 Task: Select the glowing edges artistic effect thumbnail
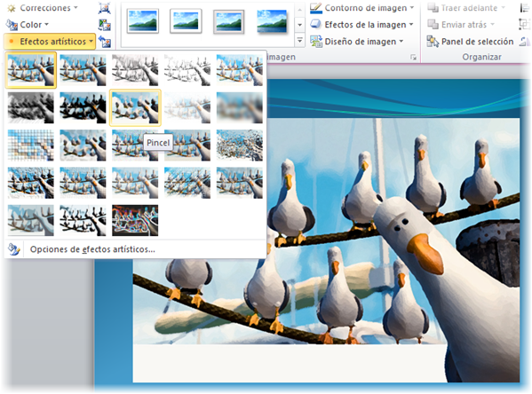[135, 220]
